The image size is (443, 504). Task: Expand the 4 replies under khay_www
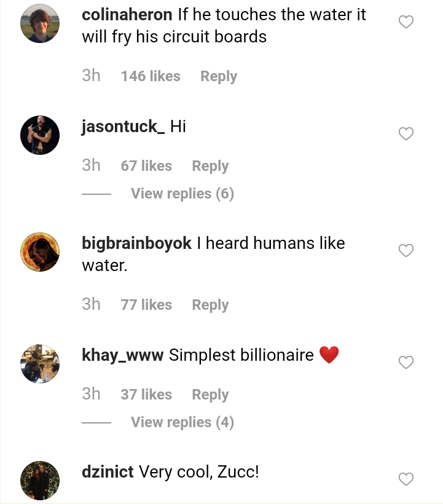[x=182, y=422]
